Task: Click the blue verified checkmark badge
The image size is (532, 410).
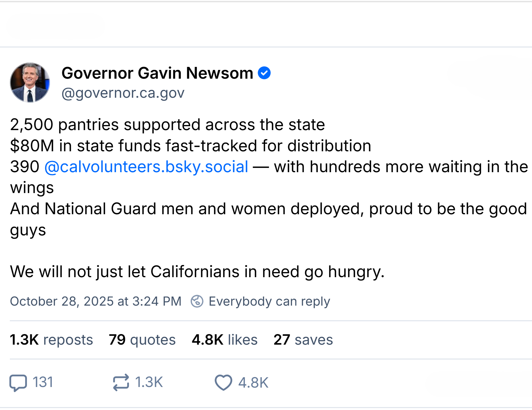Action: click(264, 73)
